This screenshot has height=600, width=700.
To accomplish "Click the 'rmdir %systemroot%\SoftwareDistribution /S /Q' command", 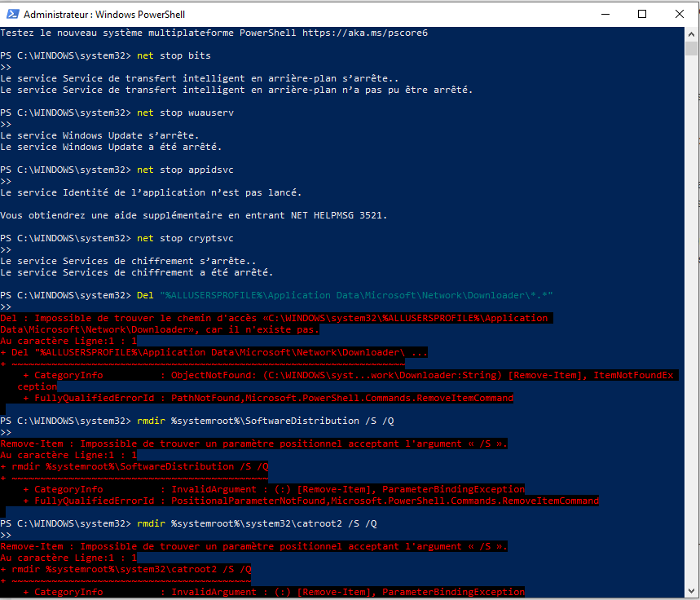I will [x=265, y=421].
